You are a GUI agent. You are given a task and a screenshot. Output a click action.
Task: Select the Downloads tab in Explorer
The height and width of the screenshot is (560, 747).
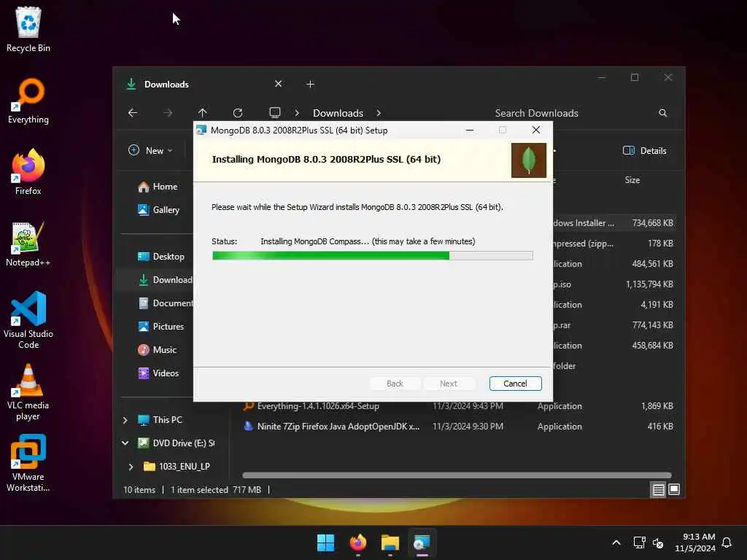[x=205, y=85]
